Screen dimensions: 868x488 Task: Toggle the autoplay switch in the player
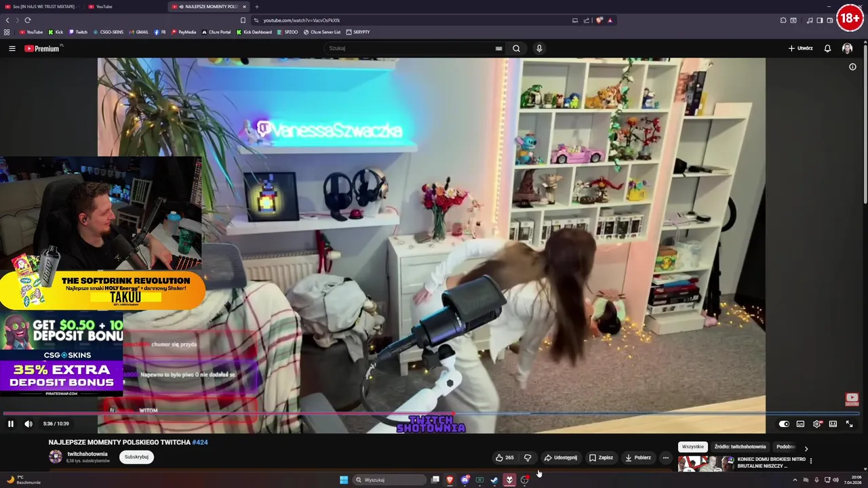tap(784, 424)
